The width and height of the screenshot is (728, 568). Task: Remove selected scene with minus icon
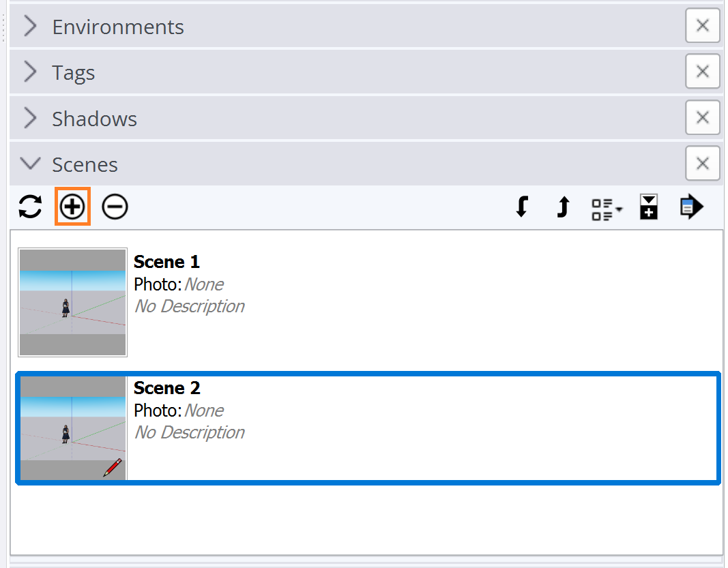(115, 207)
